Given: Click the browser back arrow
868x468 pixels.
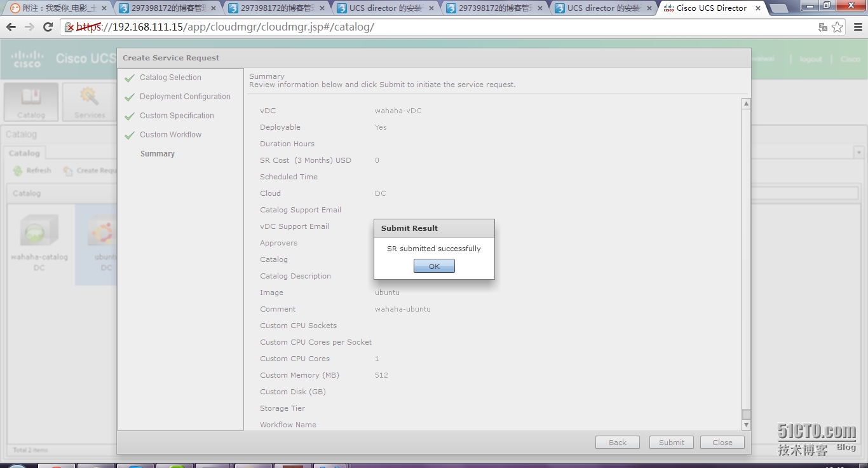Looking at the screenshot, I should [11, 27].
